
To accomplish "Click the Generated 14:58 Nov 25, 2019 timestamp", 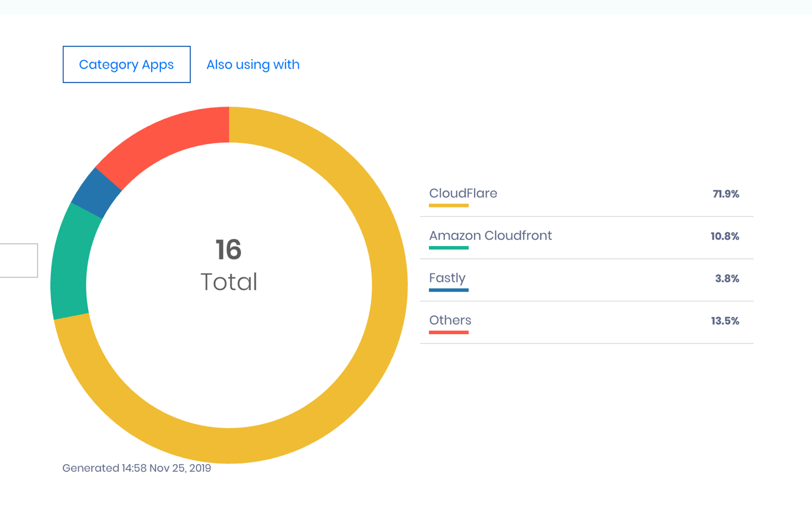I will 136,468.
